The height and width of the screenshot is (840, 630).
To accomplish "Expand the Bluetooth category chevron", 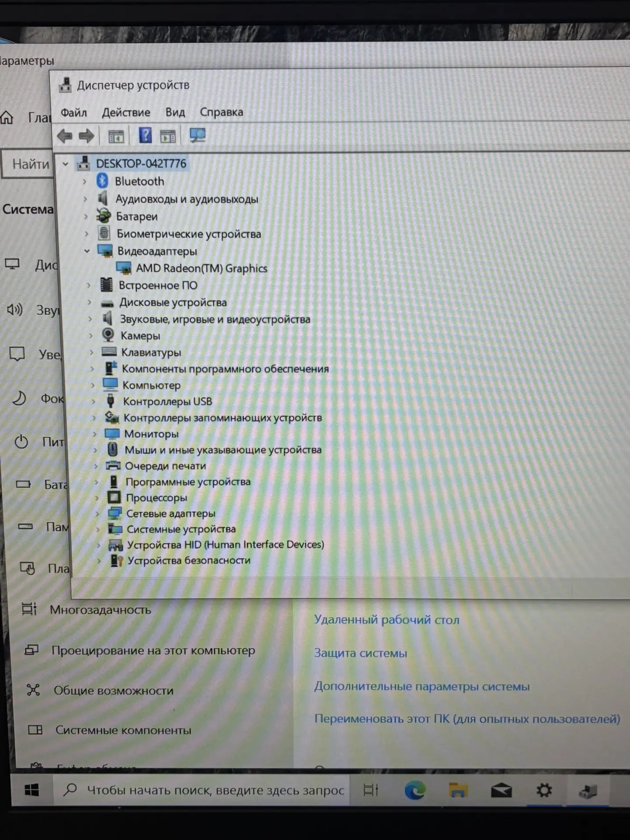I will 84,181.
